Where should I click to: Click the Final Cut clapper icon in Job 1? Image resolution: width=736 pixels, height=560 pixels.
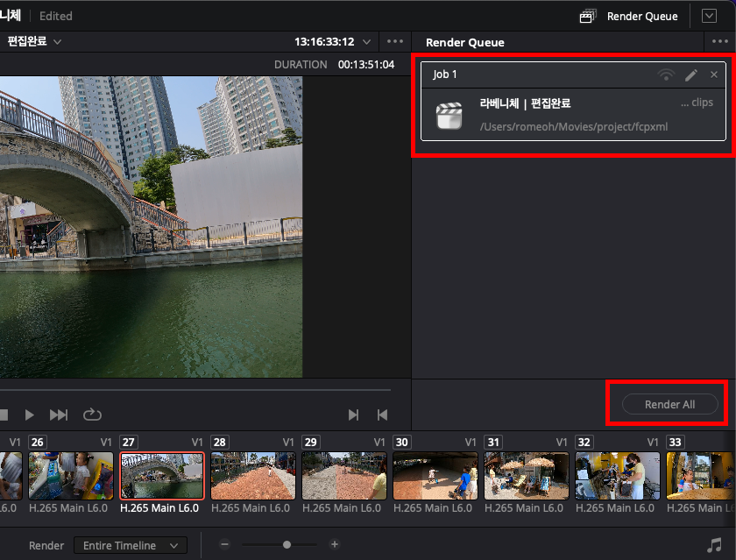[449, 116]
